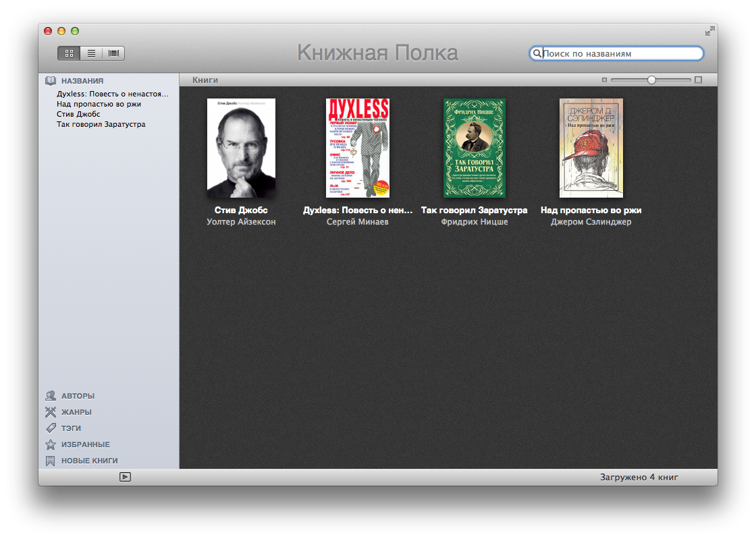Open the НАЗВАНИЯ sidebar section

point(82,81)
